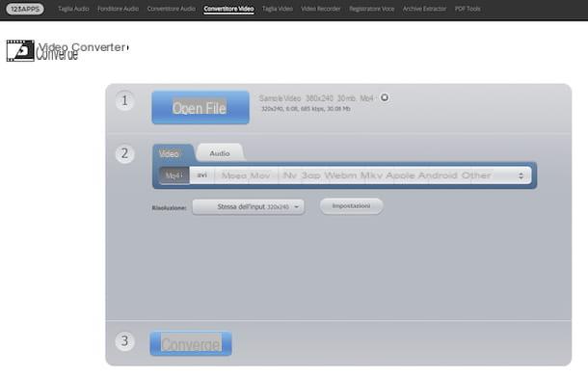Open Taglia Audio in top menu
This screenshot has height=378, width=588.
point(73,9)
